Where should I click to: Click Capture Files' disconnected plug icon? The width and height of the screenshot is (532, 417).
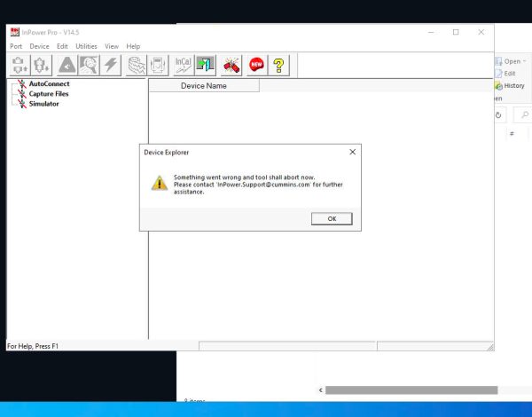22,94
